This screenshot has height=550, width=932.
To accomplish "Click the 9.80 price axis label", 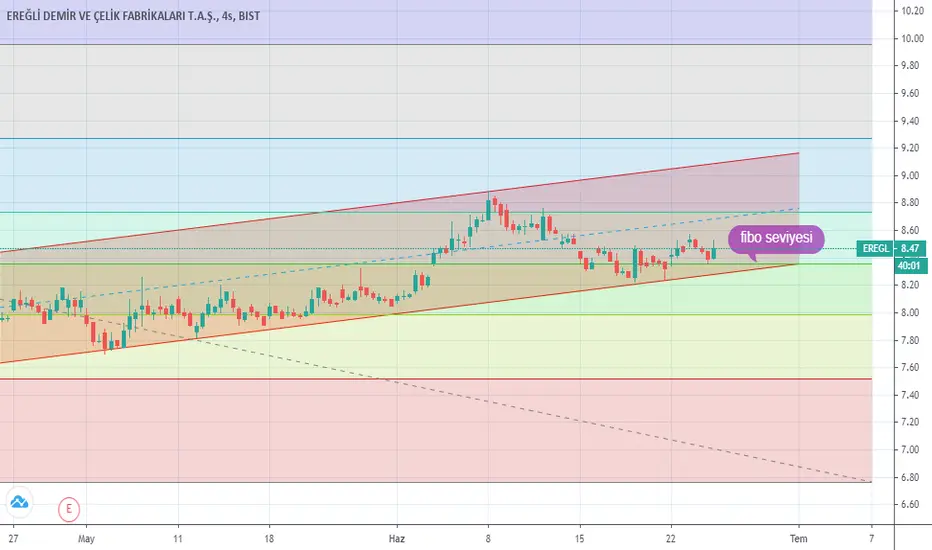I will click(911, 65).
